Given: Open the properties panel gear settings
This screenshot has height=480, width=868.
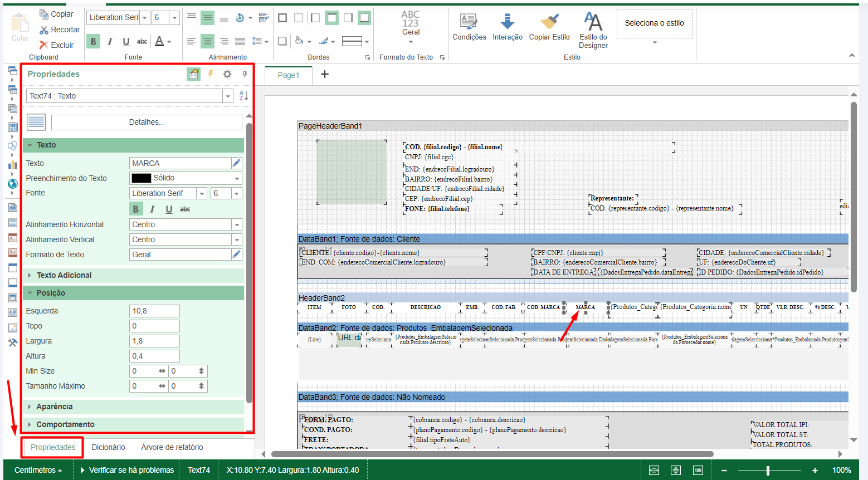Looking at the screenshot, I should coord(227,74).
